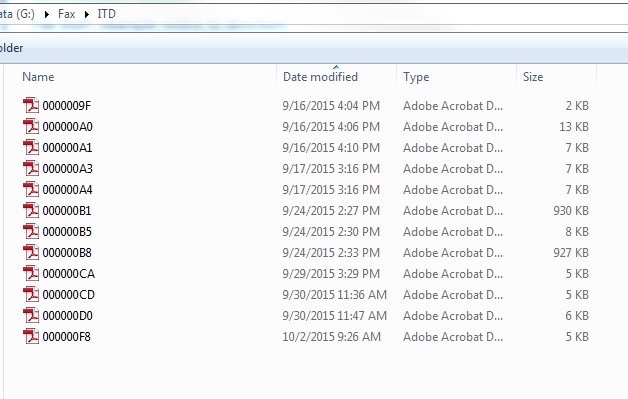
Task: Sort files by Date modified column
Action: (320, 77)
